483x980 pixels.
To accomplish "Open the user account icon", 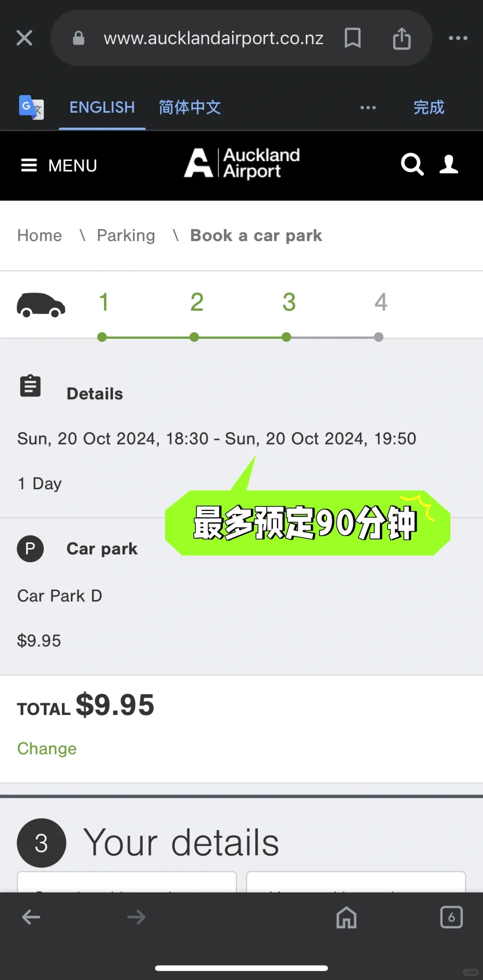I will 449,165.
